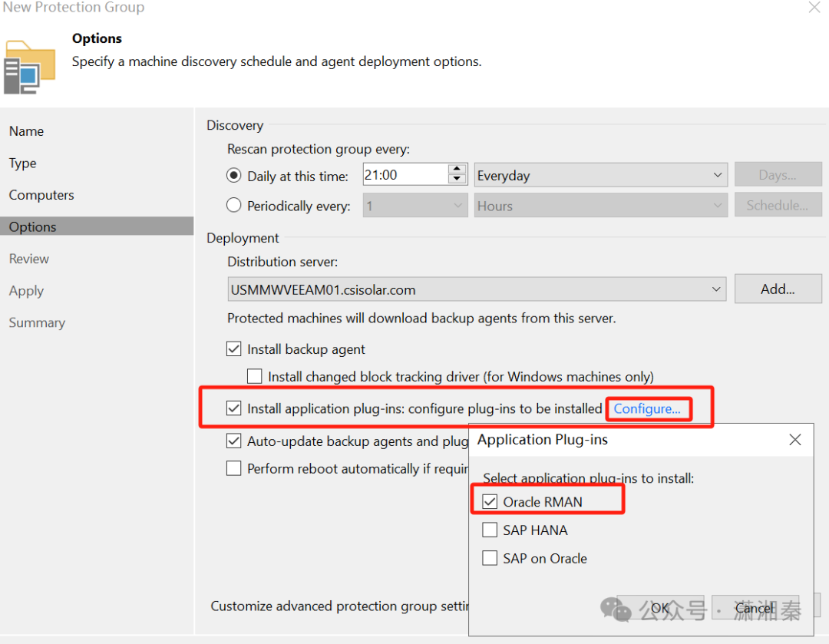The height and width of the screenshot is (644, 829).
Task: Click the Discovery section heading
Action: coord(235,125)
